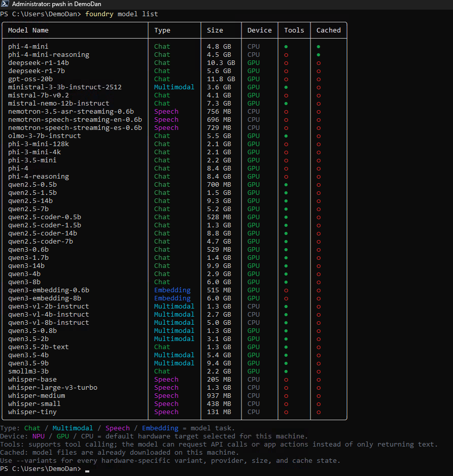
Task: Click green Tools dot for olmo-3-7b-instruct
Action: 286,136
